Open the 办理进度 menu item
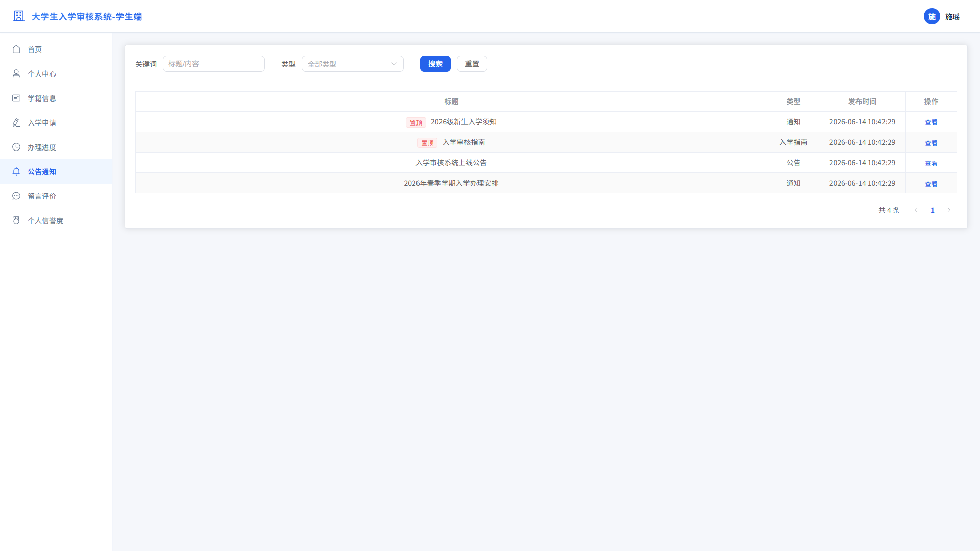Viewport: 980px width, 551px height. tap(56, 147)
